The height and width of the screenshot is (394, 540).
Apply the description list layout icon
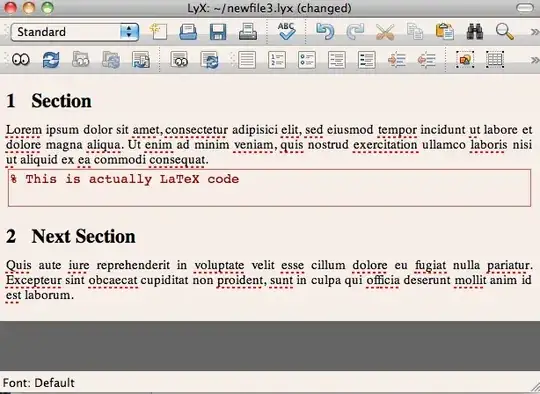(367, 60)
